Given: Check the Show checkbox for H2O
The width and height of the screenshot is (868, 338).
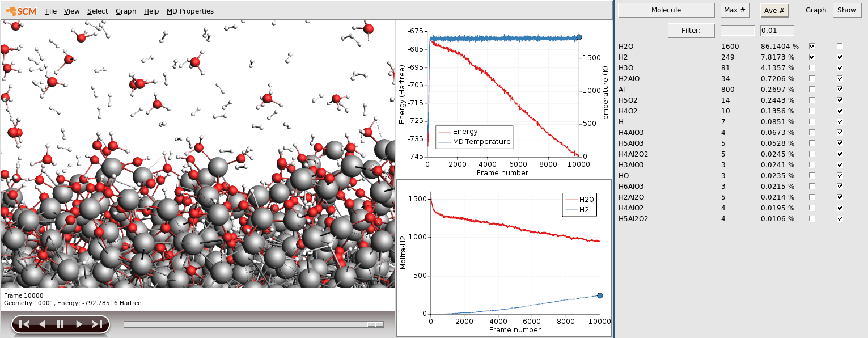Looking at the screenshot, I should point(840,47).
